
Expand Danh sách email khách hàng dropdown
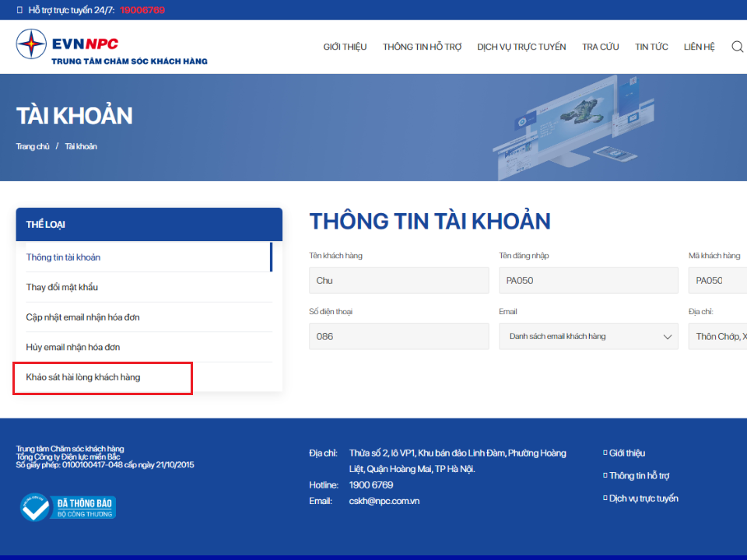click(589, 337)
